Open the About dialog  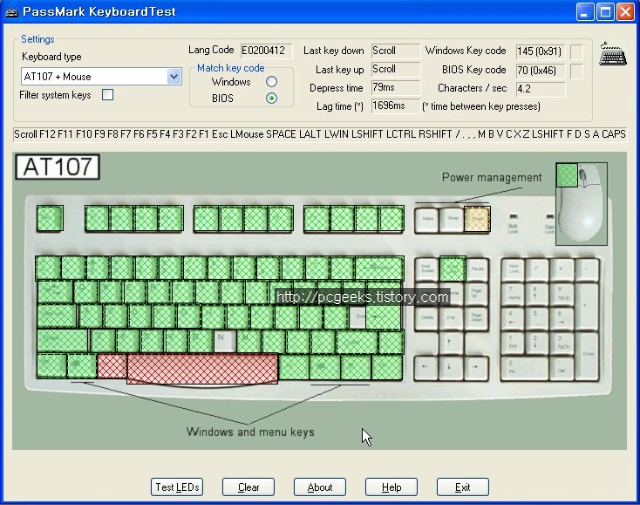click(x=320, y=487)
